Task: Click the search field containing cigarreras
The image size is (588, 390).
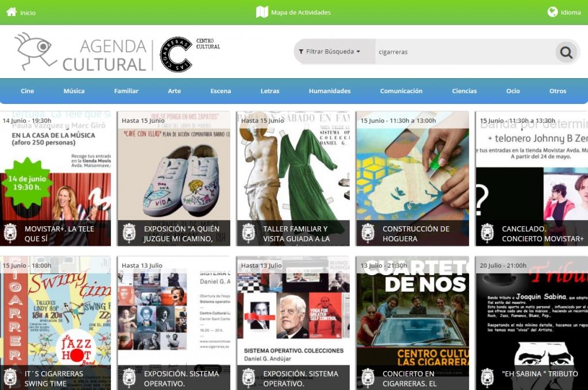Action: pyautogui.click(x=465, y=52)
